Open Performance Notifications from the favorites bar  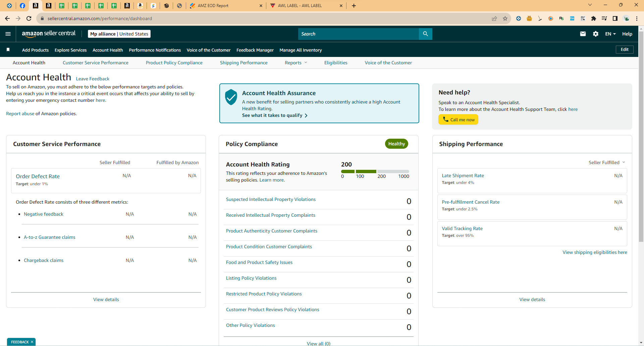click(155, 50)
